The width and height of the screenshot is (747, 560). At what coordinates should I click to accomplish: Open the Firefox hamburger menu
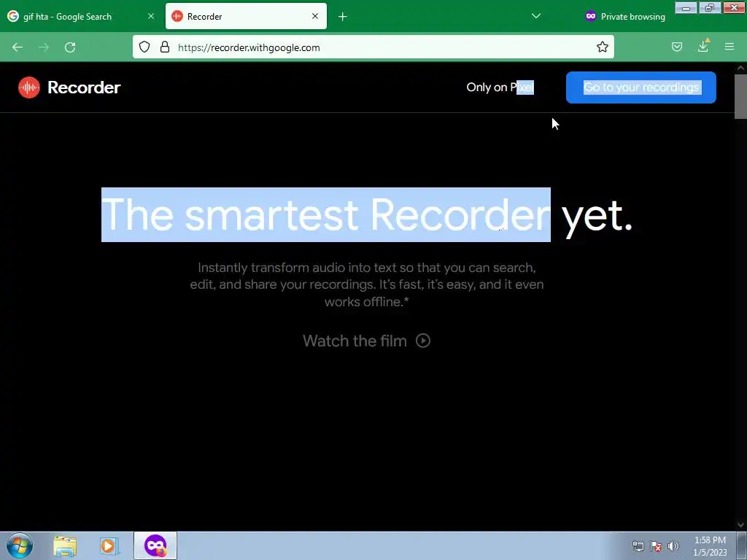pyautogui.click(x=729, y=47)
